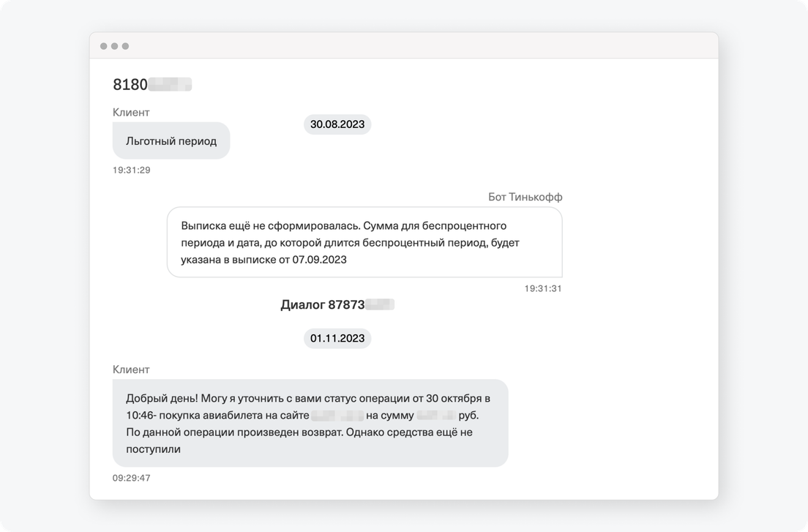Click the 'Льготный период' client message bubble
This screenshot has height=532, width=808.
(x=171, y=141)
